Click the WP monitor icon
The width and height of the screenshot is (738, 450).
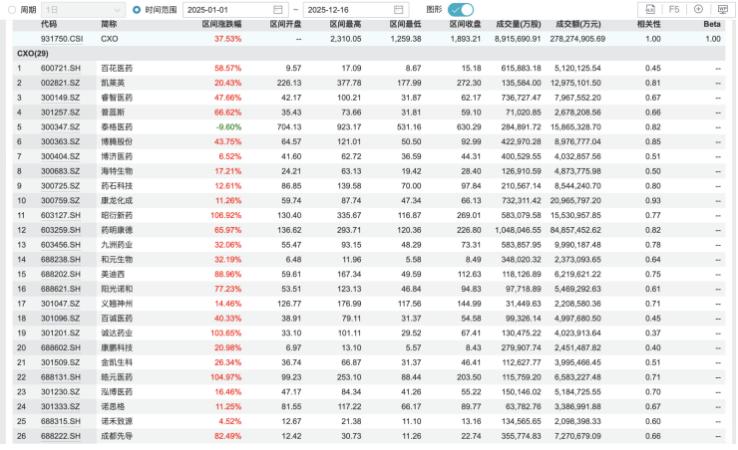coord(722,9)
